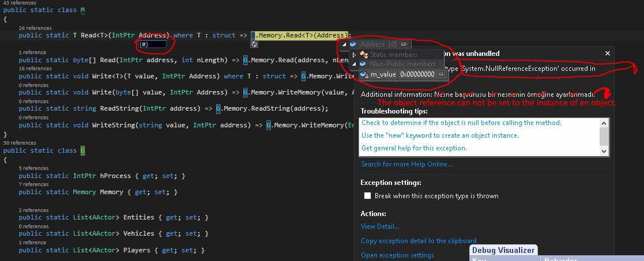
Task: Click troubleshooting tips scroll down arrow
Action: pos(604,152)
